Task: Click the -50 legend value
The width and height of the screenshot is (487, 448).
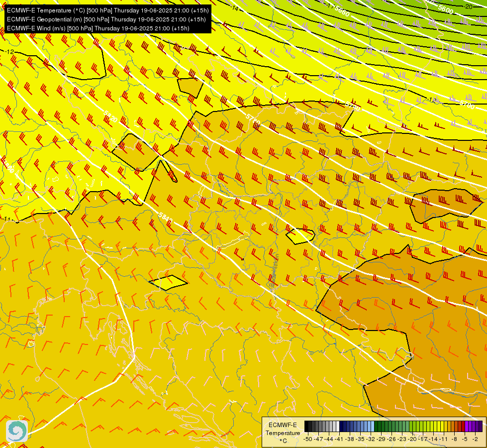Action: point(308,440)
